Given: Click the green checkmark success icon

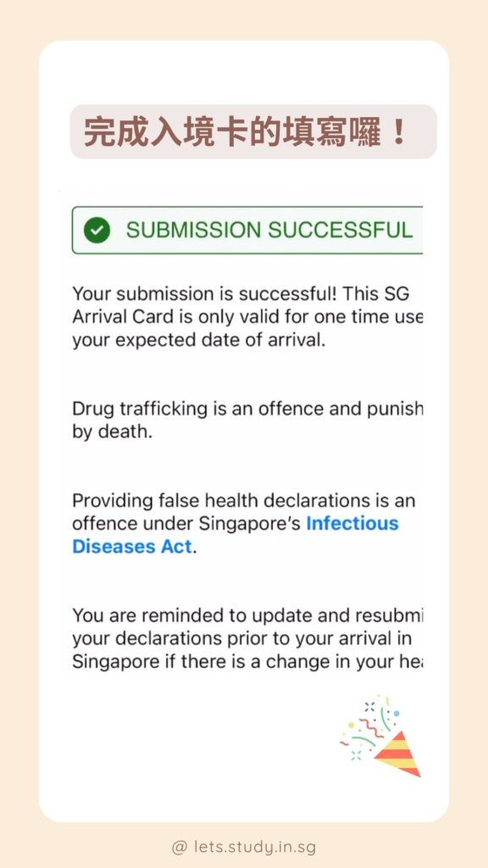Looking at the screenshot, I should coord(97,231).
